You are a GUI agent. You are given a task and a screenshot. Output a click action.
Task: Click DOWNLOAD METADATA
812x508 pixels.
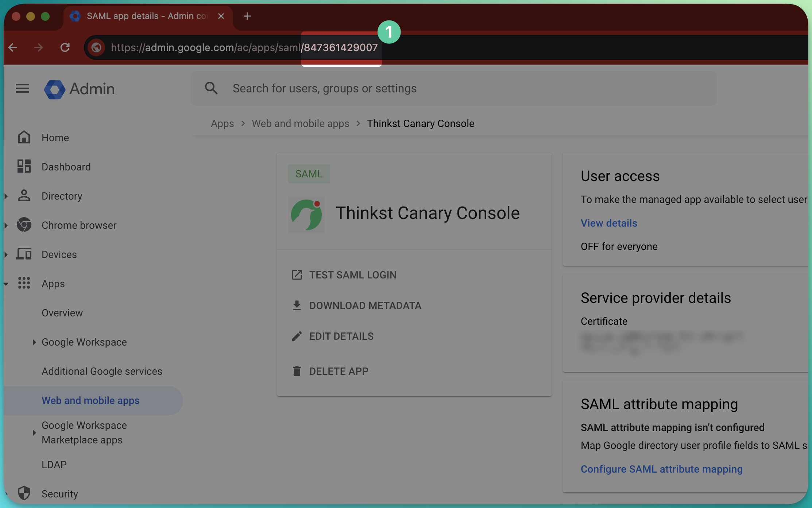365,305
